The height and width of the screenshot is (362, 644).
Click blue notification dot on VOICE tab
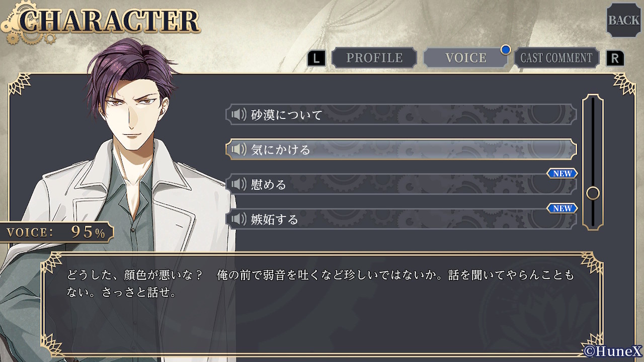[506, 49]
